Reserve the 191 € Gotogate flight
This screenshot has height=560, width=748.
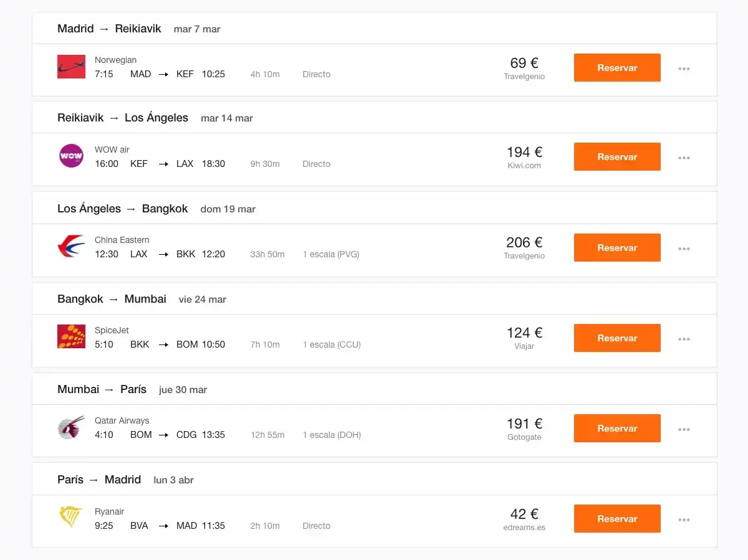point(617,428)
